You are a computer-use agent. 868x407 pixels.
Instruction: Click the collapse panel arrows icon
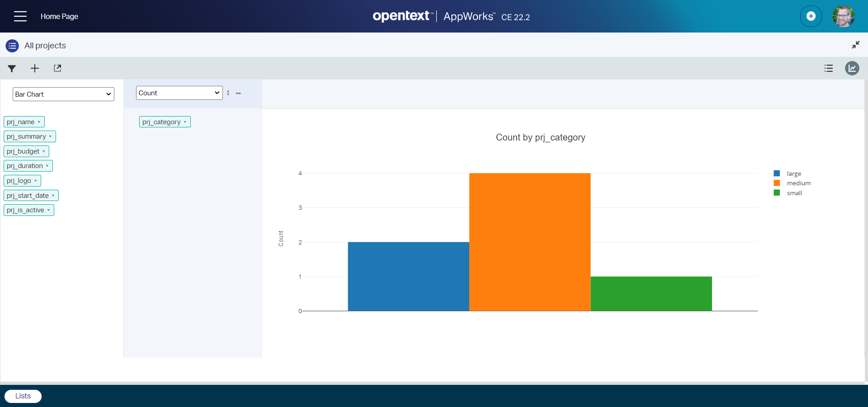tap(855, 45)
